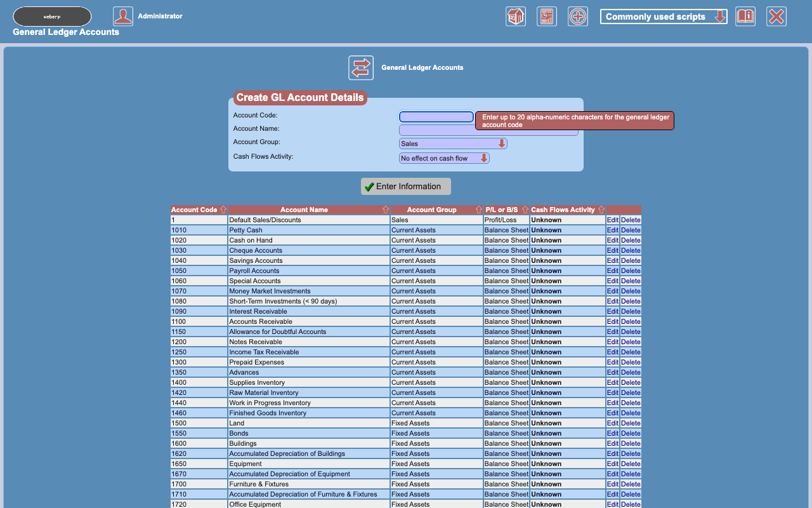
Task: Sort table by P/L or B/S arrow
Action: (525, 210)
